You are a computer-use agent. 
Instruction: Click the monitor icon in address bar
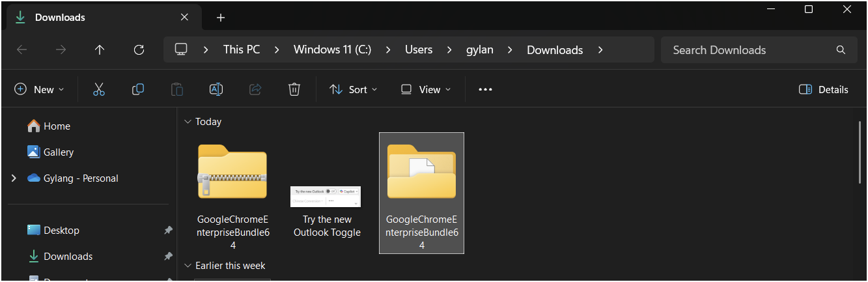point(181,49)
